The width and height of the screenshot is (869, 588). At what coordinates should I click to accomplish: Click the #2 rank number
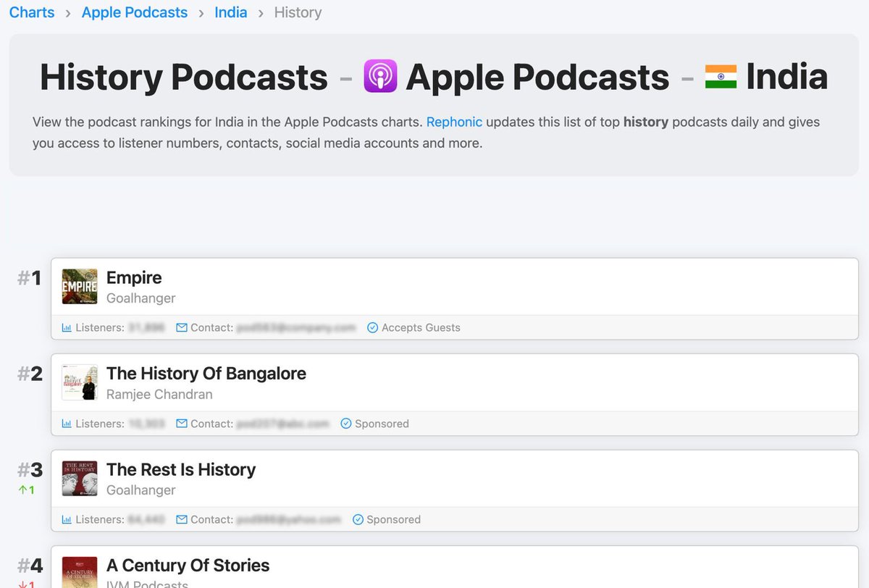pyautogui.click(x=30, y=374)
